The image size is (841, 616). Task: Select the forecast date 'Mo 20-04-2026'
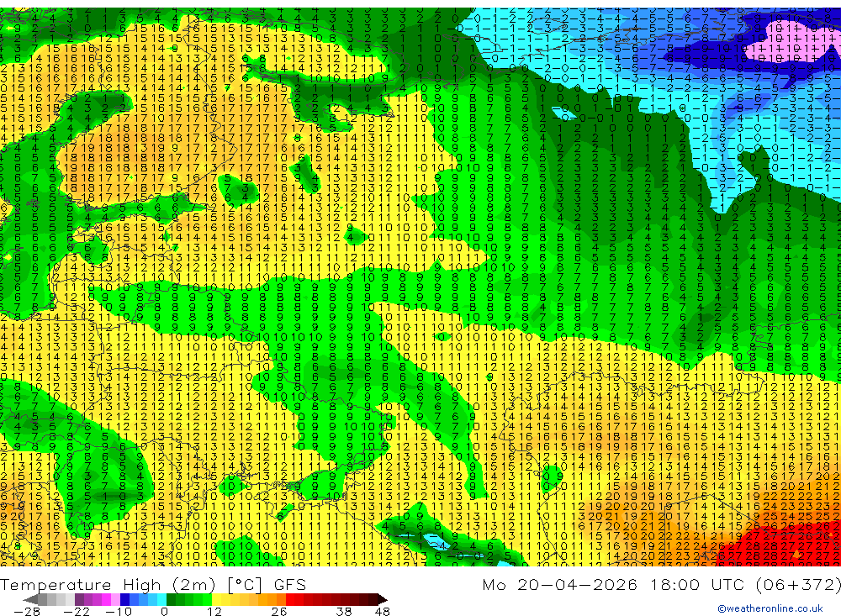point(560,584)
